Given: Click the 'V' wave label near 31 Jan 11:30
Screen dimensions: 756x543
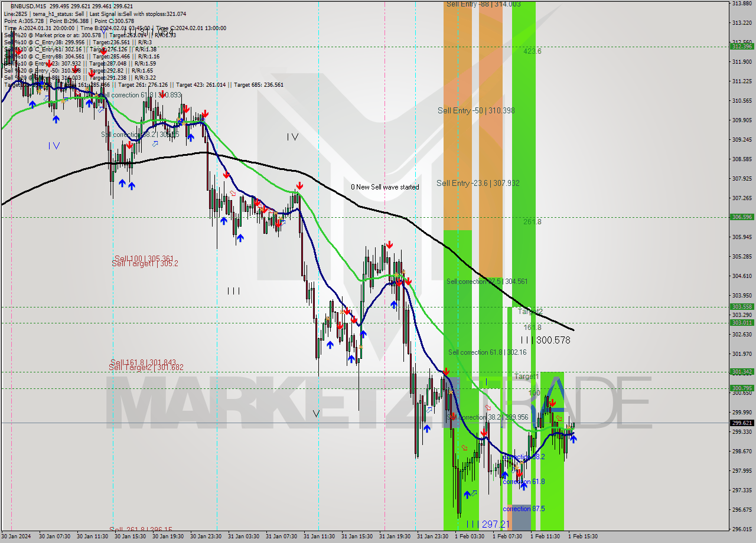Looking at the screenshot, I should (x=316, y=414).
